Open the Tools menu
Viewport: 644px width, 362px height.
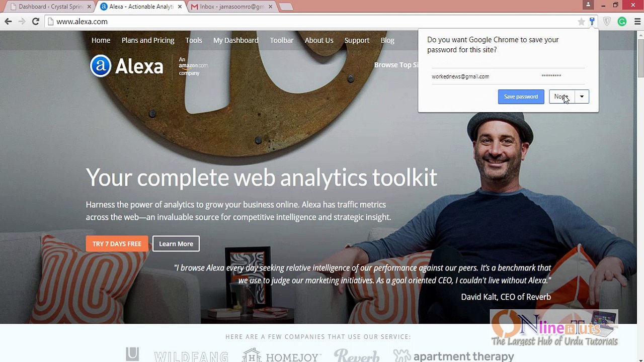194,40
